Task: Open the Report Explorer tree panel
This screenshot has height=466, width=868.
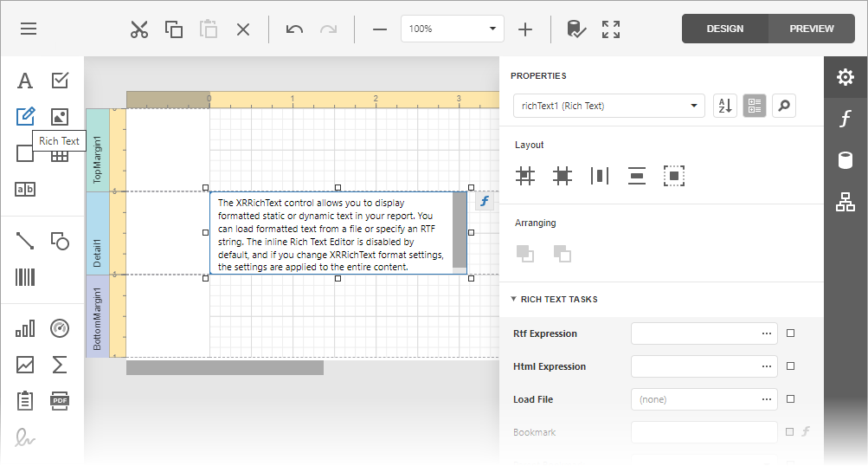Action: [845, 202]
